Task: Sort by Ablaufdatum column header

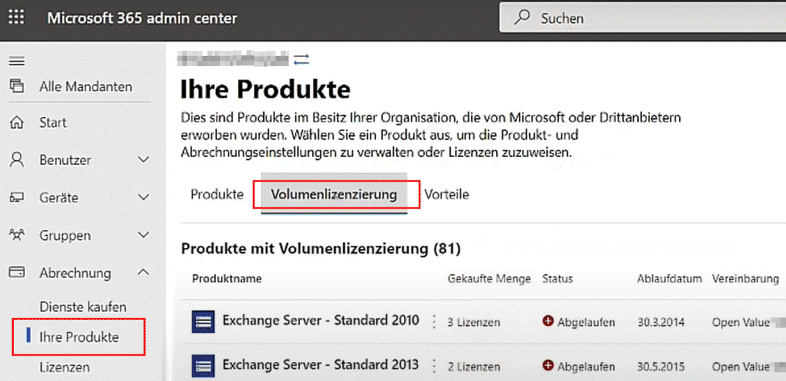Action: 669,279
